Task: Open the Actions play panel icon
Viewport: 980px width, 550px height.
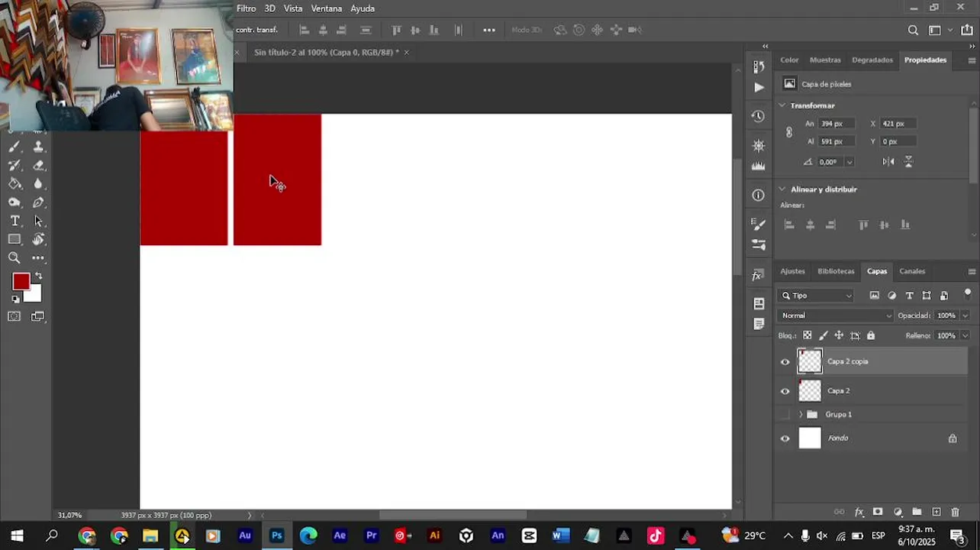Action: pos(758,87)
